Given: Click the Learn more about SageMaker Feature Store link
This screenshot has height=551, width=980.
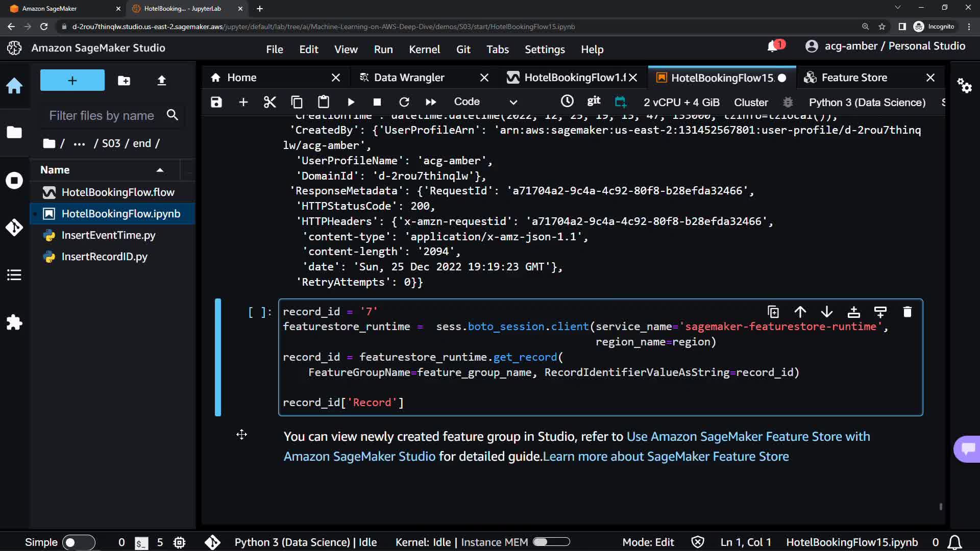Looking at the screenshot, I should [666, 457].
